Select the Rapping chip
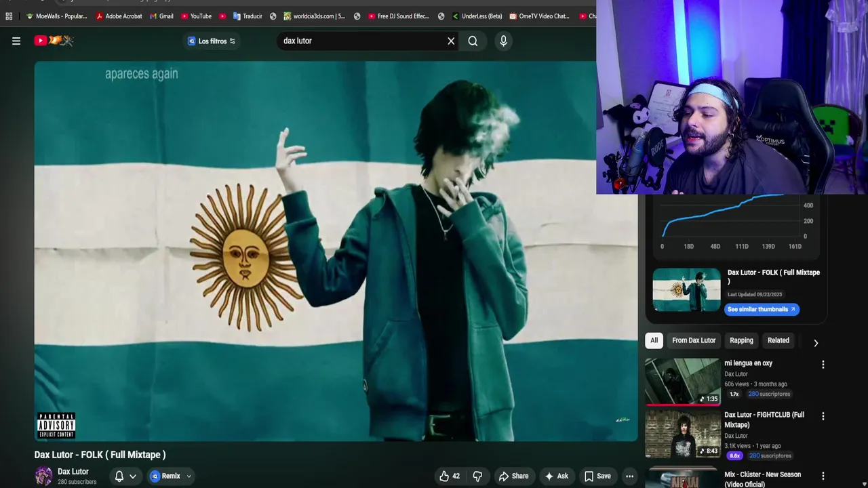The width and height of the screenshot is (868, 488). click(741, 340)
